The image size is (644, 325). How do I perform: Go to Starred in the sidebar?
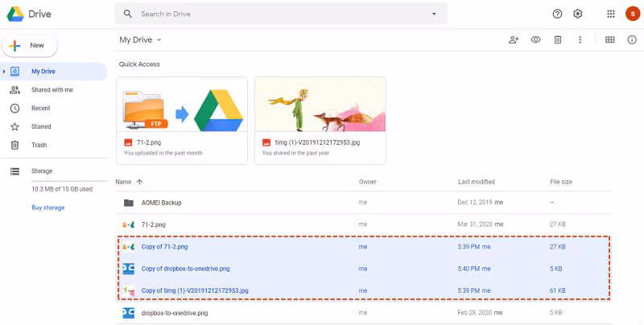[x=41, y=126]
